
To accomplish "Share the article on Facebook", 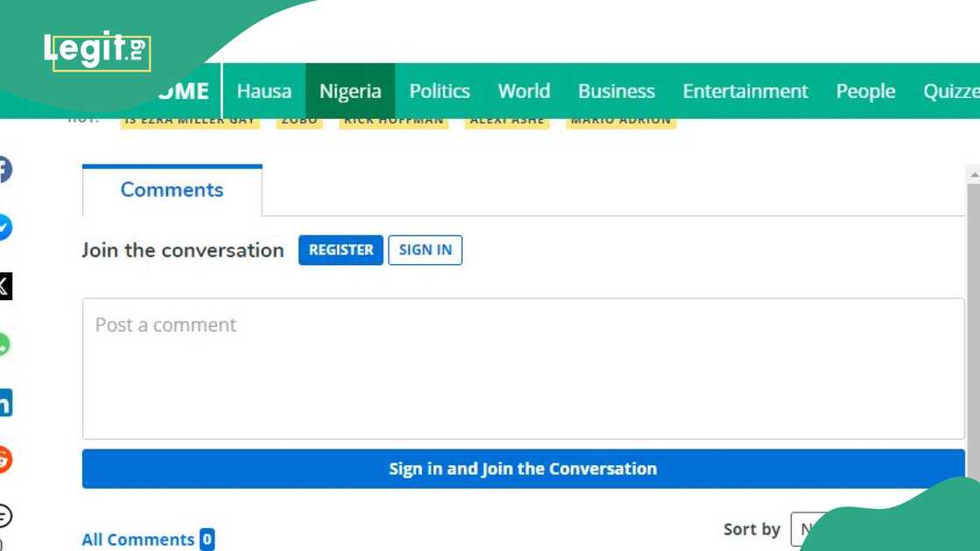I will (x=4, y=171).
